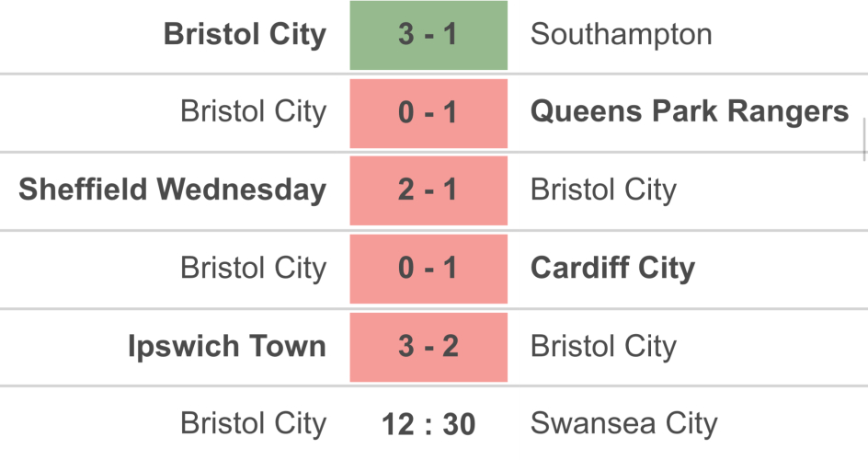Click Bristol City in the Cardiff City row
868x460 pixels.
pyautogui.click(x=253, y=269)
